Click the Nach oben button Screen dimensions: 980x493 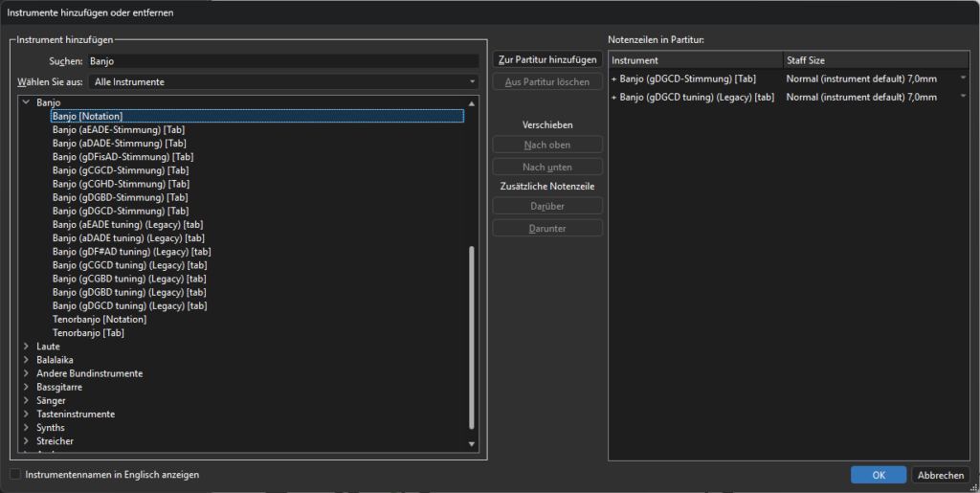coord(547,145)
